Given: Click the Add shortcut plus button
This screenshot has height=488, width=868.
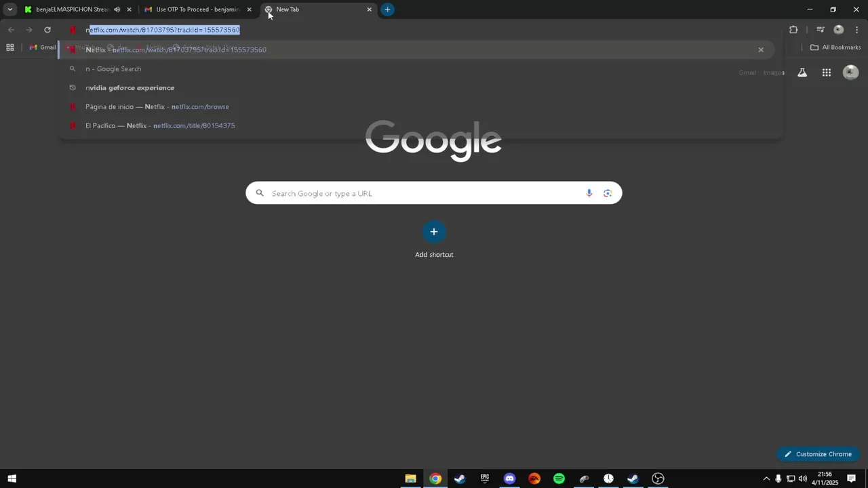Looking at the screenshot, I should pos(434,232).
